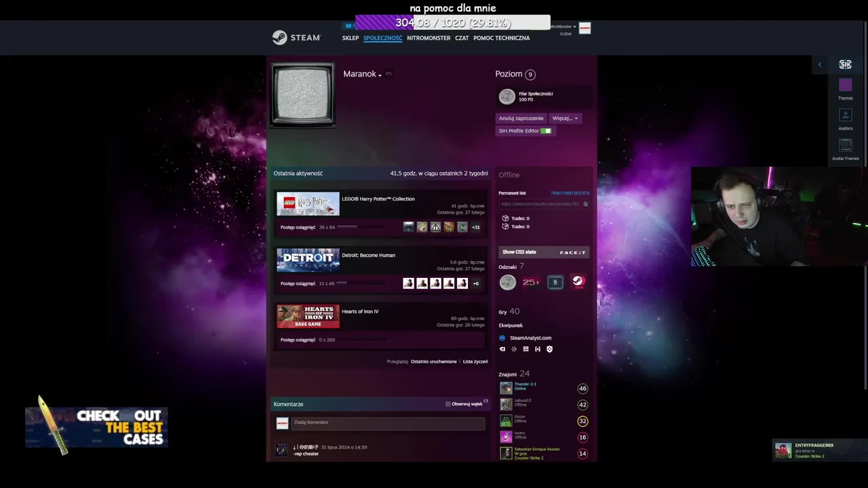Click the three-lines icon under SteamAnalyst.com
The width and height of the screenshot is (868, 488).
click(x=526, y=349)
